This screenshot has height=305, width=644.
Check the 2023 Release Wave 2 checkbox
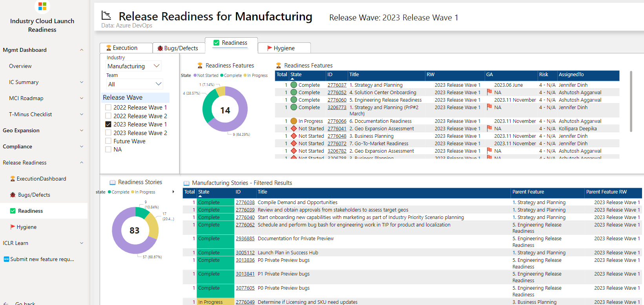[x=108, y=133]
